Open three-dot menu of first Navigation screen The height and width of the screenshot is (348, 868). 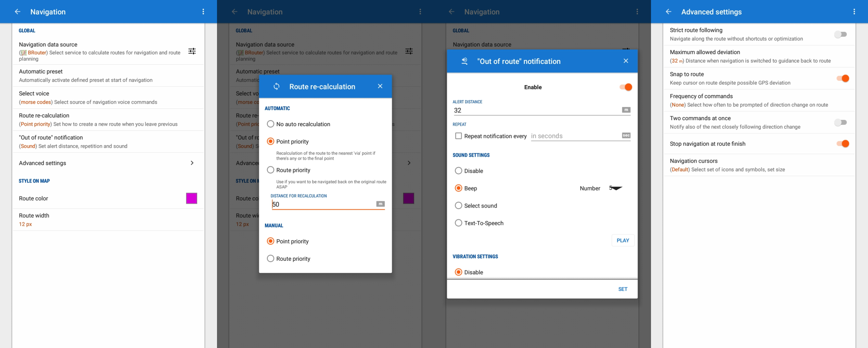tap(203, 12)
